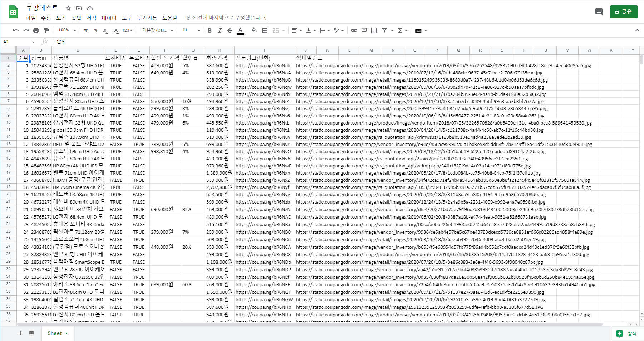Open the 수정 menu

[x=46, y=18]
